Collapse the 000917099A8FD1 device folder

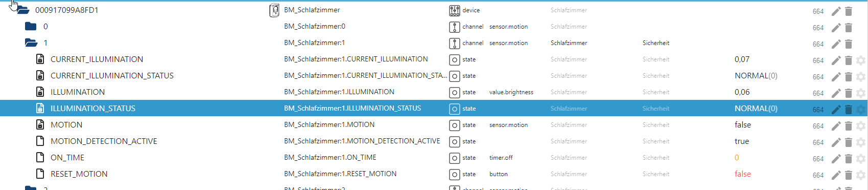coord(21,10)
